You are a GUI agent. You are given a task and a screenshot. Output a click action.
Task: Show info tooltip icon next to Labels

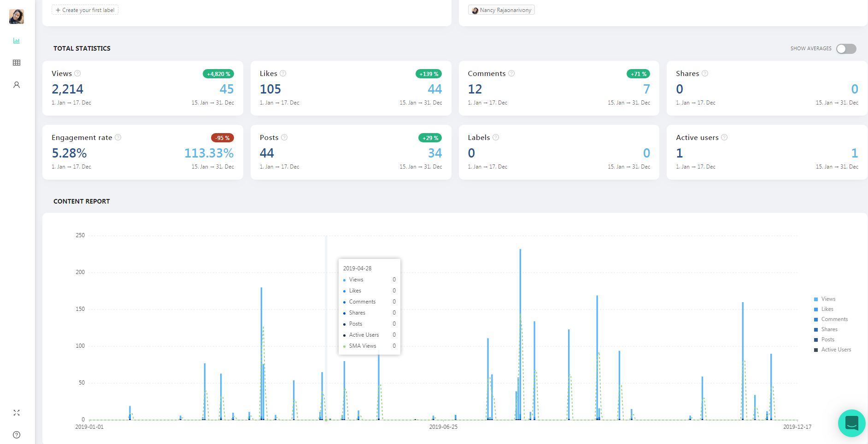click(x=496, y=137)
